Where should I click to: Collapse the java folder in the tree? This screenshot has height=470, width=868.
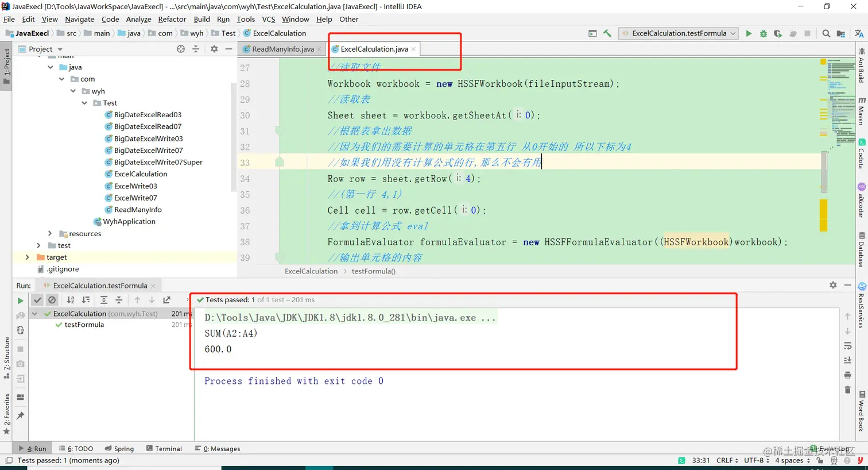51,67
